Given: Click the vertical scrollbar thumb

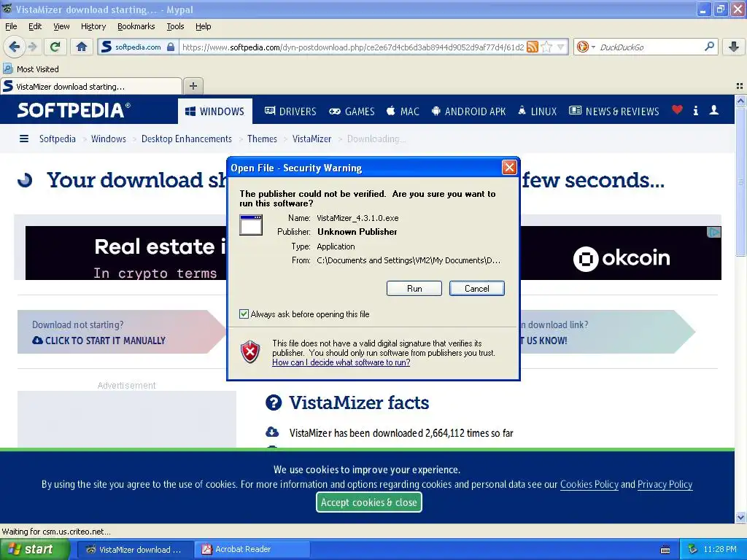Looking at the screenshot, I should coord(740,182).
